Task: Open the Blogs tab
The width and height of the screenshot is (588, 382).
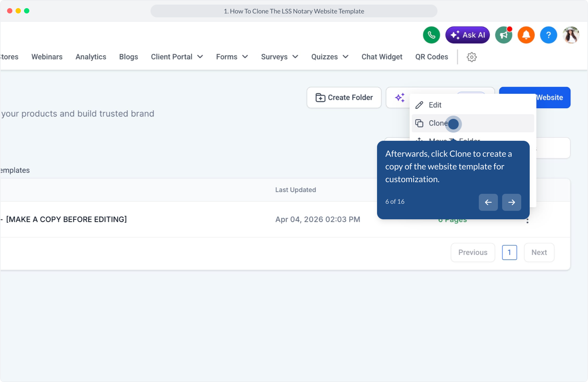Action: [129, 57]
